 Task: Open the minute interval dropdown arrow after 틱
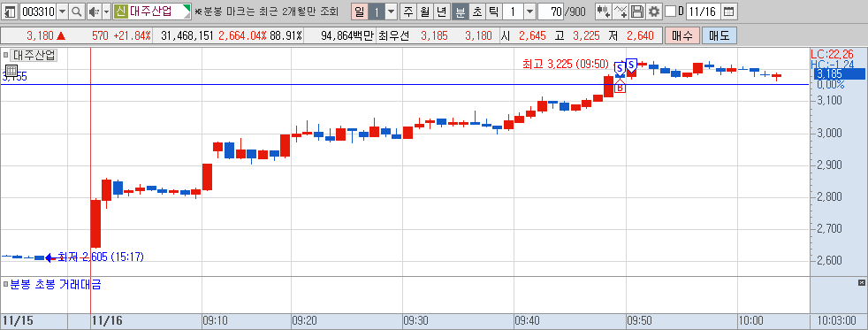click(x=529, y=12)
